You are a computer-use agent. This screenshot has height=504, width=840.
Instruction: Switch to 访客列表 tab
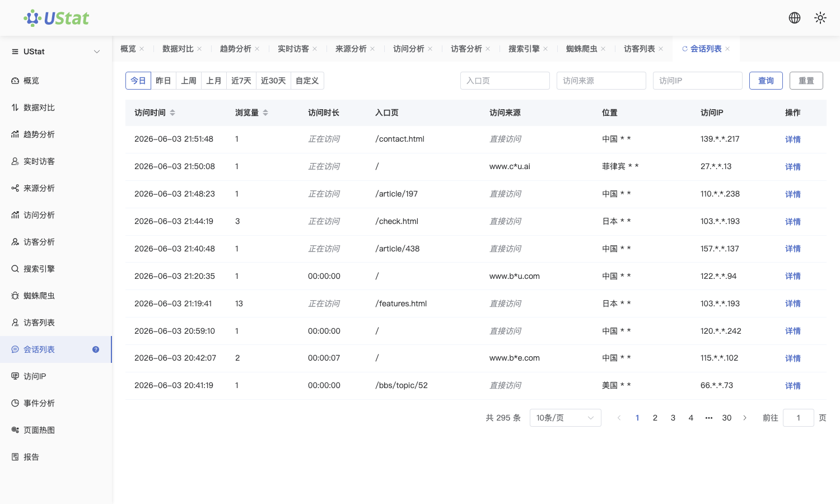(640, 49)
